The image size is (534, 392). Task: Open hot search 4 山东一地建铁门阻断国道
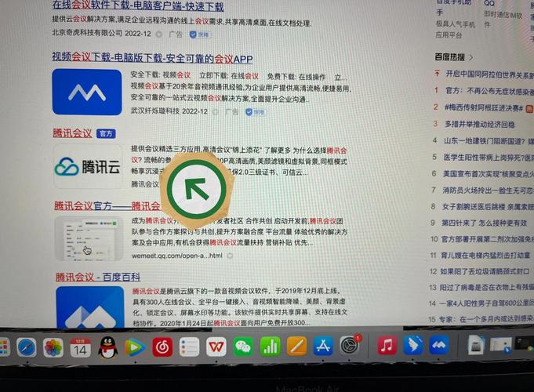(489, 140)
